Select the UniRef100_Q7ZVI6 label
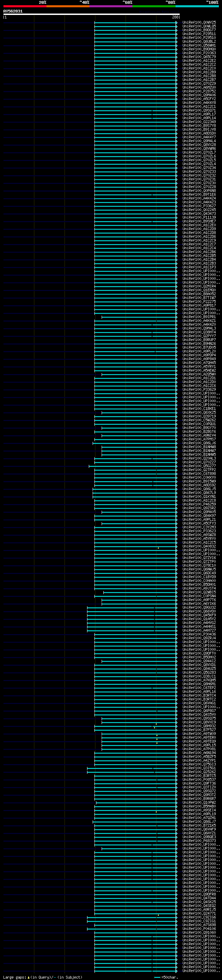The image size is (222, 980). 199,558
